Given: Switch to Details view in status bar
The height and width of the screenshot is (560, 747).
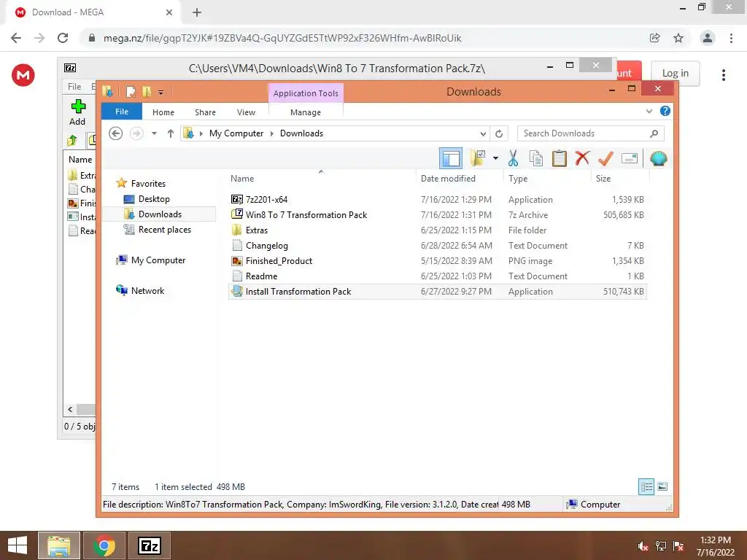Looking at the screenshot, I should click(646, 486).
